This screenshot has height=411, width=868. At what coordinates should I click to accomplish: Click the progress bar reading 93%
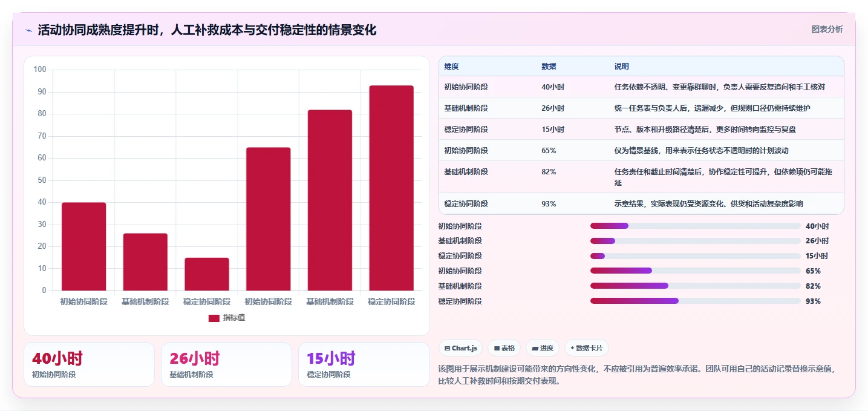click(x=695, y=301)
